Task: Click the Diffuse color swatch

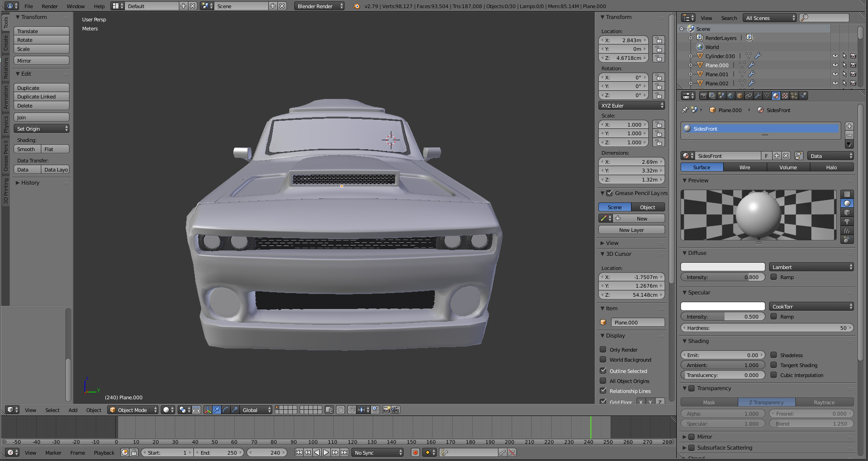Action: click(723, 267)
